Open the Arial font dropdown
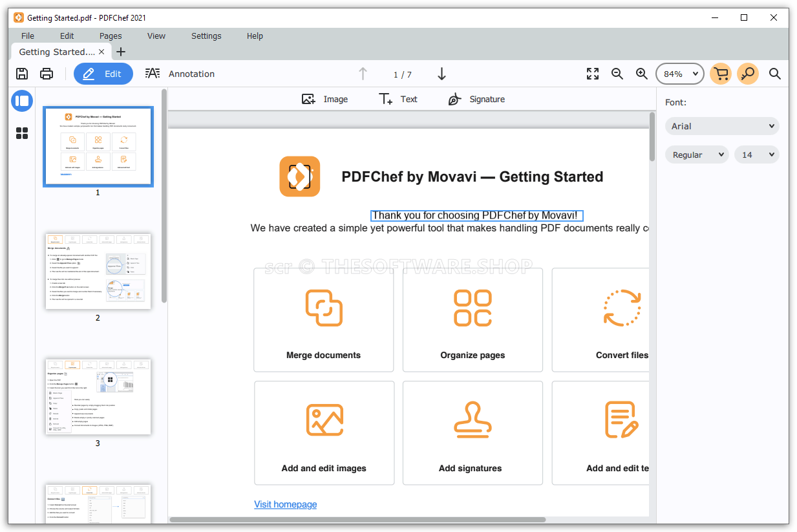This screenshot has width=797, height=532. [722, 126]
